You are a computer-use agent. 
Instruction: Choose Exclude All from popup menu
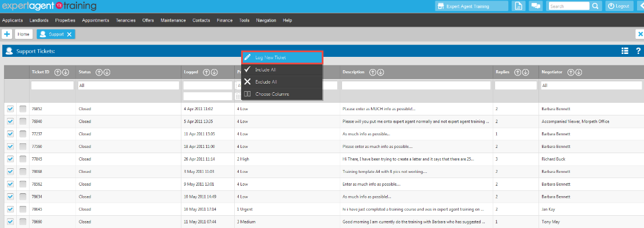point(282,82)
